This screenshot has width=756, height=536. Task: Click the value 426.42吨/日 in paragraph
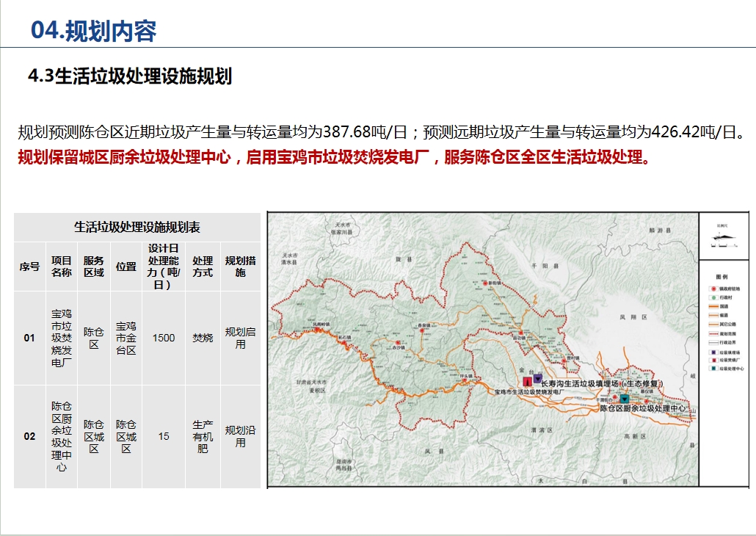click(694, 131)
